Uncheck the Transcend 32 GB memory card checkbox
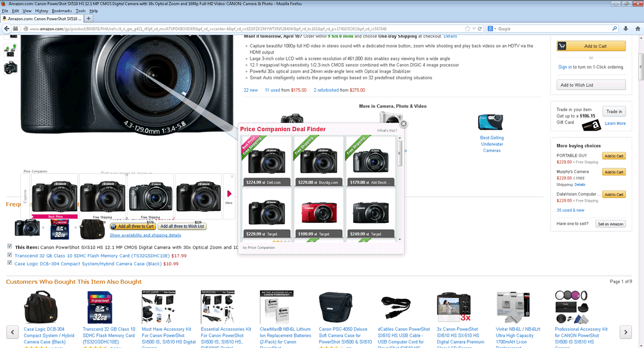This screenshot has height=348, width=644. [x=10, y=255]
